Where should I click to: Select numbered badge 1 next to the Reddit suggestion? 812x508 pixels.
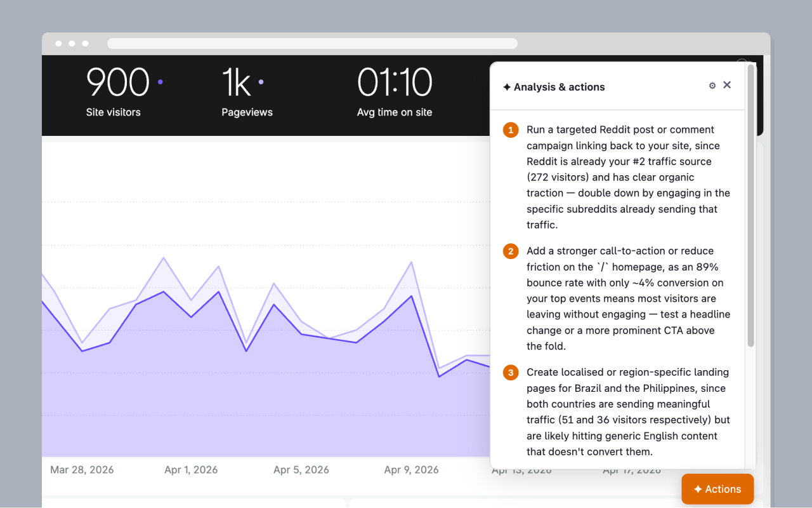pos(511,130)
